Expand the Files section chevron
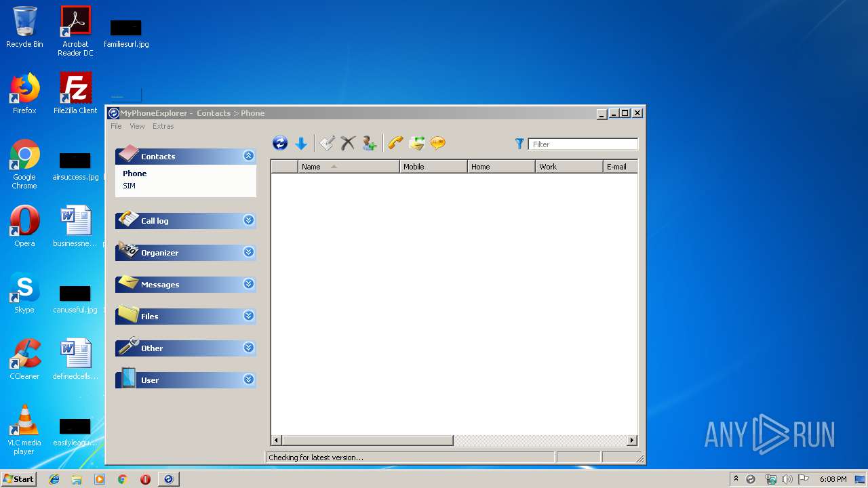 pyautogui.click(x=248, y=316)
